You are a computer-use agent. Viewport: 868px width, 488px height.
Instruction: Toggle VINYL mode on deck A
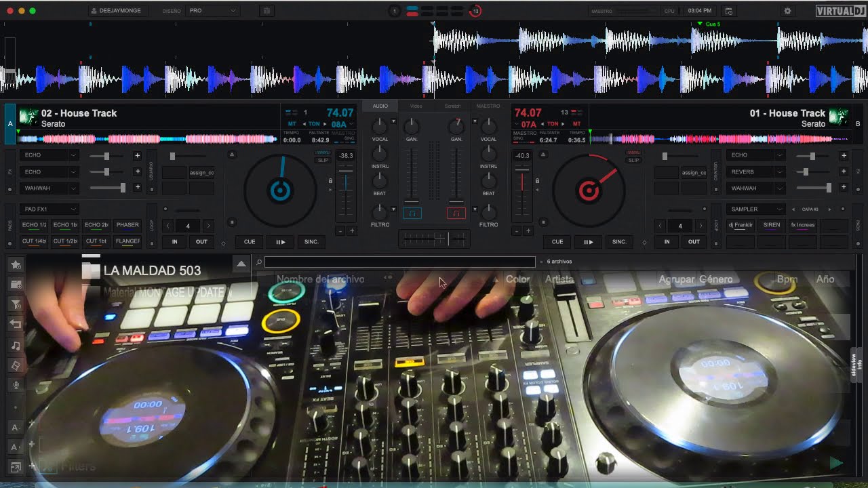[323, 153]
